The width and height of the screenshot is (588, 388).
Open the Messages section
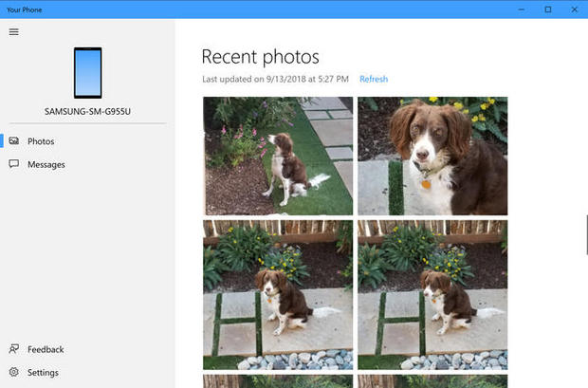[x=87, y=164]
